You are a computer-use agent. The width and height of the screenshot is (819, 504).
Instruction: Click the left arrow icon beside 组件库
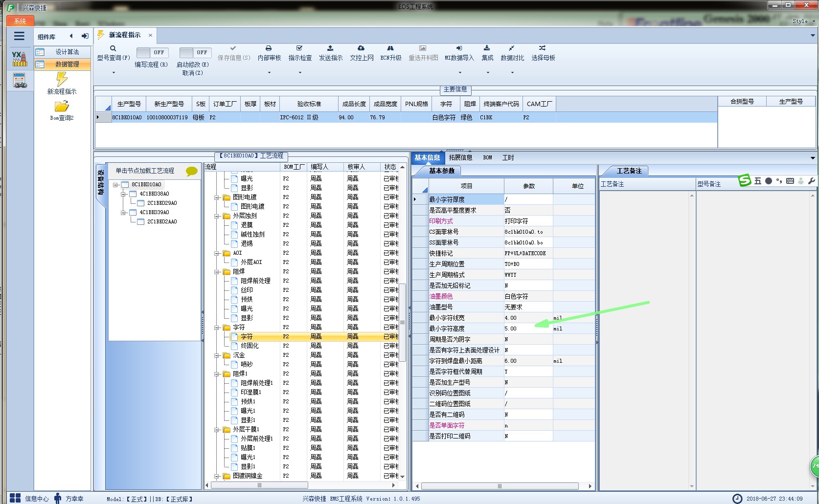71,36
